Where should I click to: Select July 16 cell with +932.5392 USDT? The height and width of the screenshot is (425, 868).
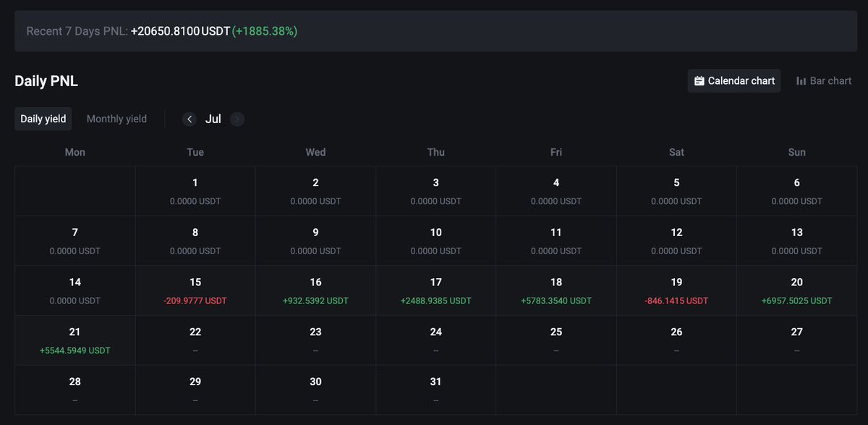315,290
